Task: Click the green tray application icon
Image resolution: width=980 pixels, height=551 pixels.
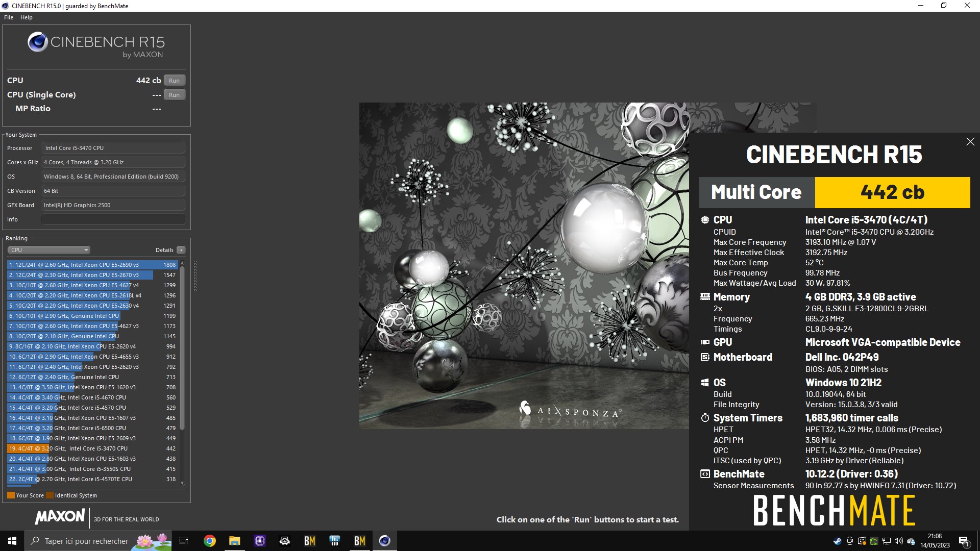Action: coord(874,541)
